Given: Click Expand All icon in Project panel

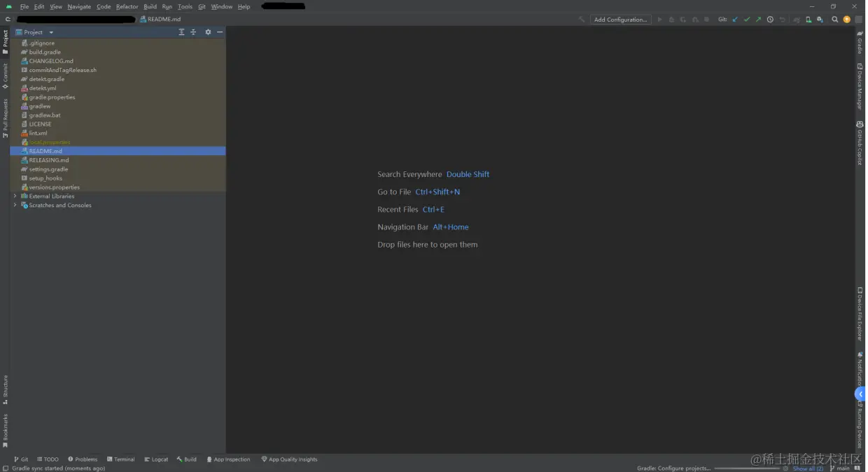Looking at the screenshot, I should tap(182, 32).
